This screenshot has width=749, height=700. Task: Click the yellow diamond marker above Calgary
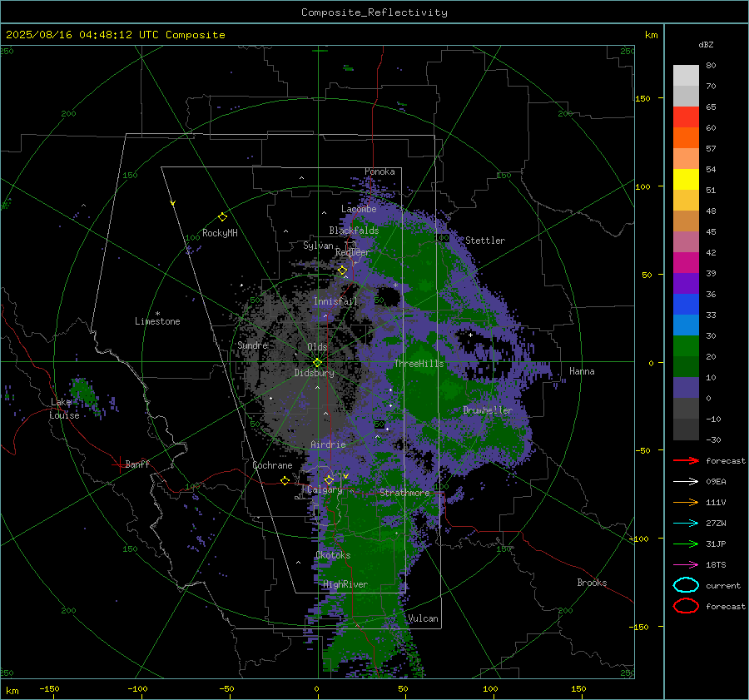tap(329, 479)
